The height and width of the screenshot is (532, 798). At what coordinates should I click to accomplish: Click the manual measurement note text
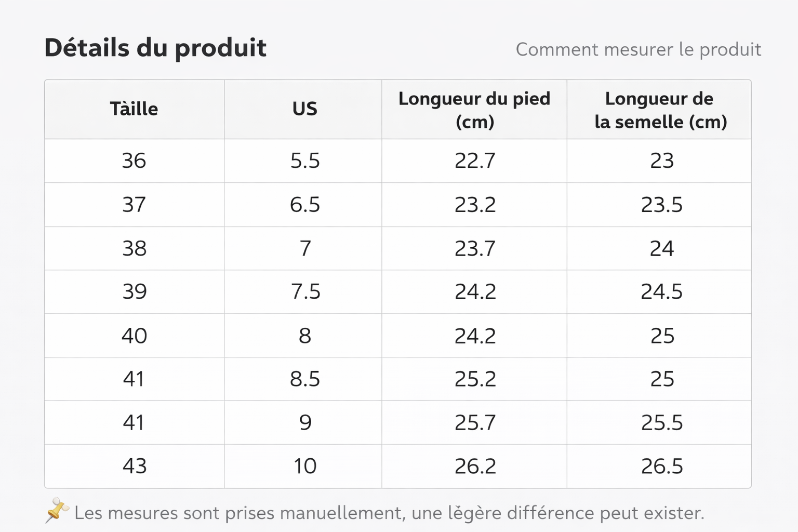click(x=389, y=513)
